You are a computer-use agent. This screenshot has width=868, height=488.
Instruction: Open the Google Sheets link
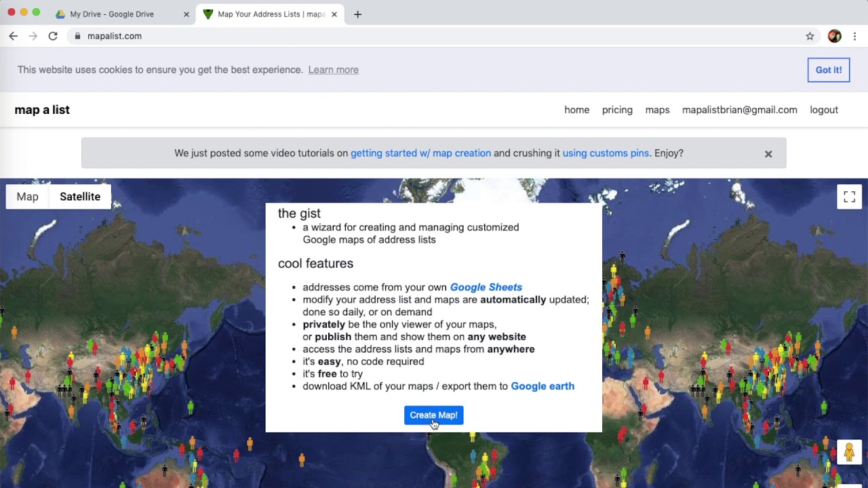coord(486,287)
